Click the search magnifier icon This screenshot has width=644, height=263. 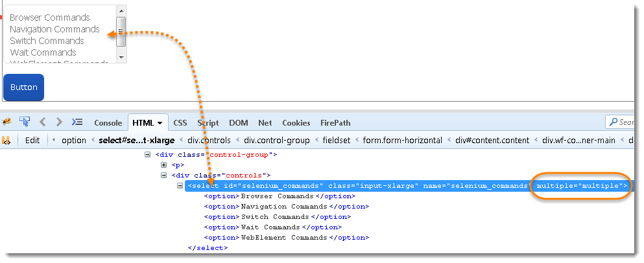[x=613, y=122]
